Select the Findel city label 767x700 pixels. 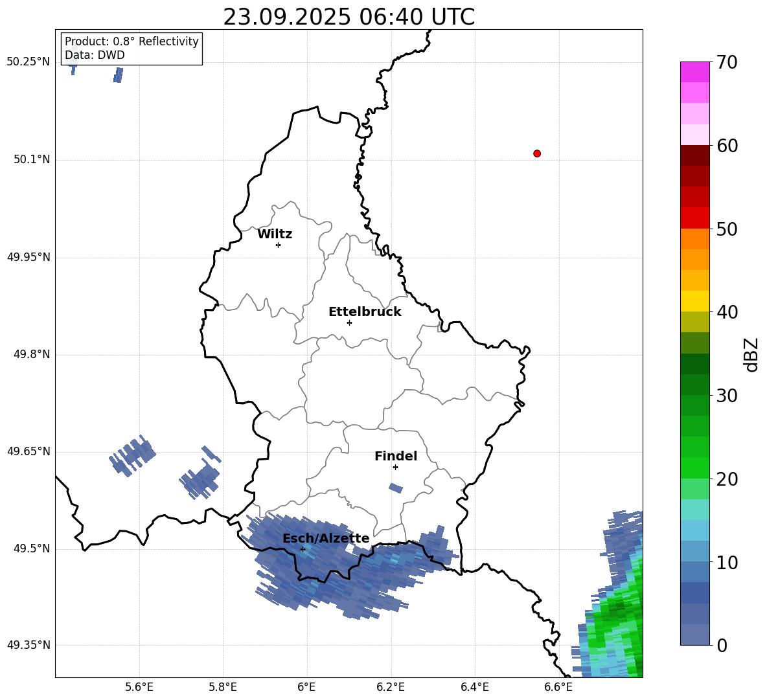(x=396, y=456)
